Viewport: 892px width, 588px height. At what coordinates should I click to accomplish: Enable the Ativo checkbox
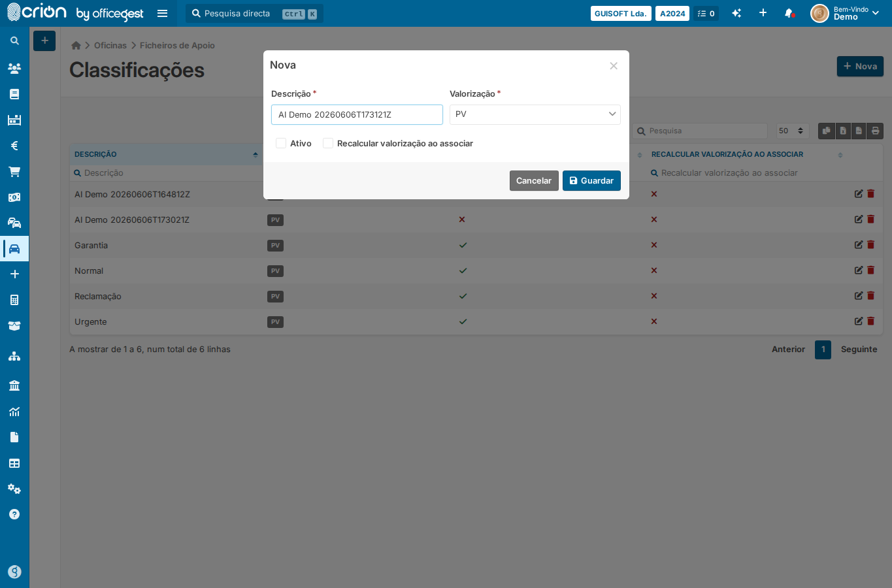[281, 143]
